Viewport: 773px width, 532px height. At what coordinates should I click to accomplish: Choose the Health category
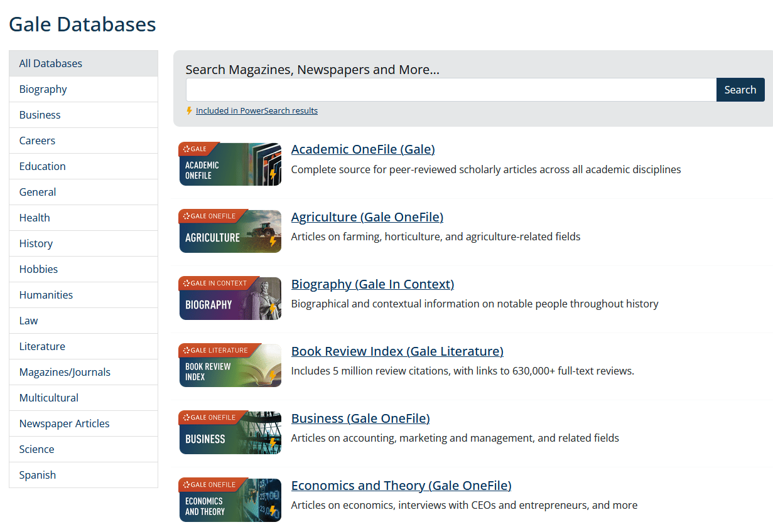click(x=84, y=218)
